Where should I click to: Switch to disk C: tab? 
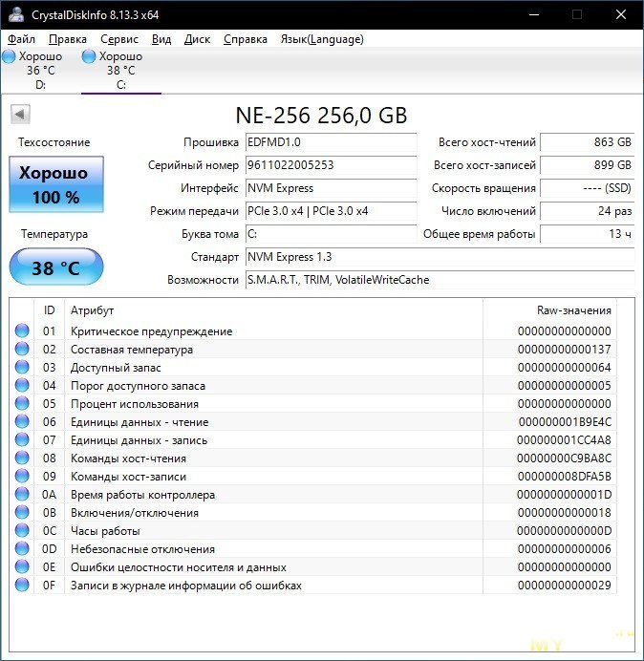pos(120,70)
